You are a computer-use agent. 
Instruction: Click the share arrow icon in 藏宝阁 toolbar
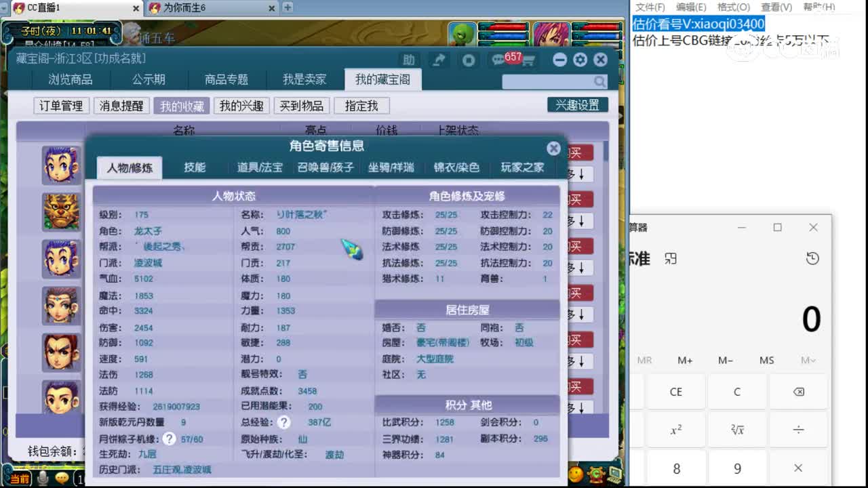tap(438, 60)
